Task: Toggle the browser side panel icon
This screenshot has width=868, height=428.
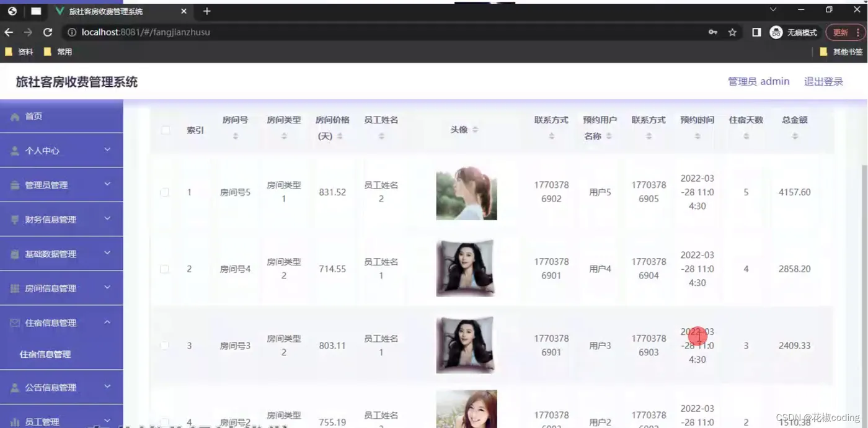Action: click(x=756, y=32)
